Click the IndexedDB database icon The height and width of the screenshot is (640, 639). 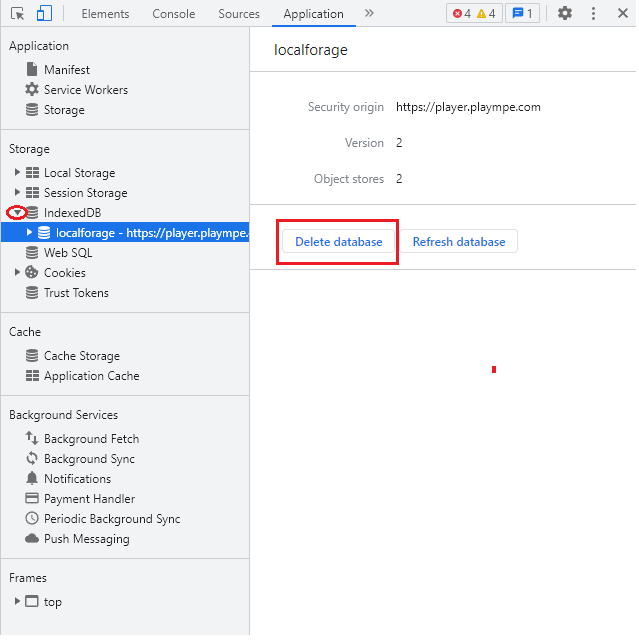click(x=33, y=213)
